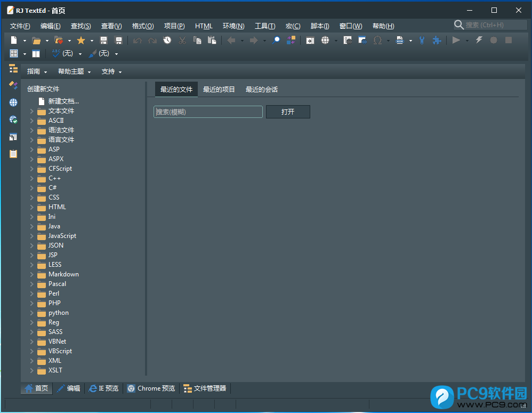
Task: Click the clipboard paste icon
Action: click(212, 40)
